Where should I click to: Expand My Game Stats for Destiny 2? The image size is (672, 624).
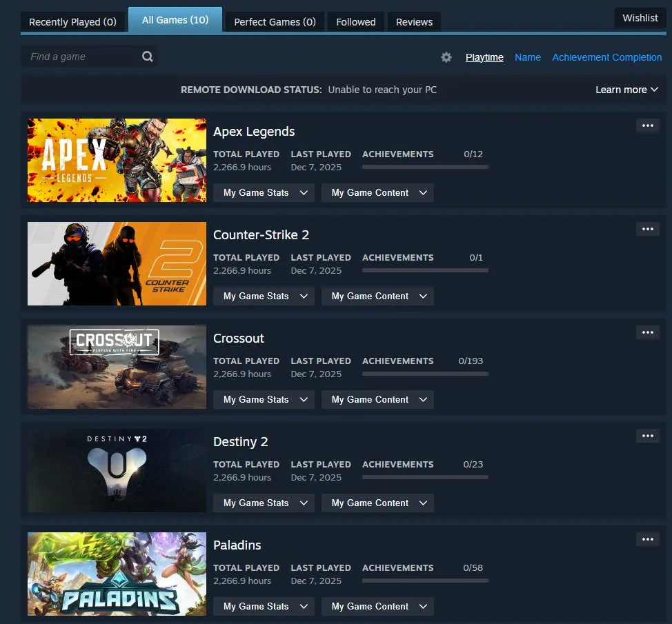pyautogui.click(x=264, y=503)
